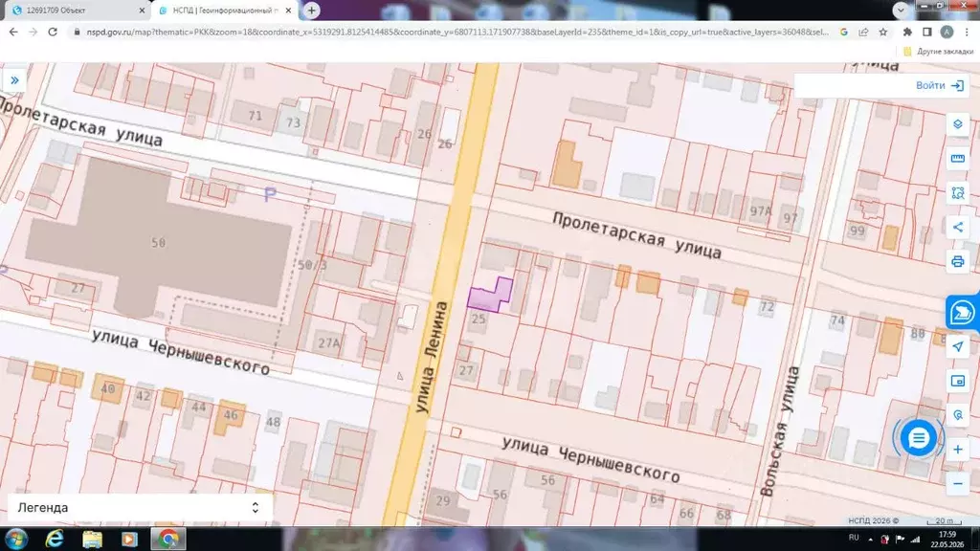Share the current map view
The height and width of the screenshot is (551, 980).
tap(957, 228)
